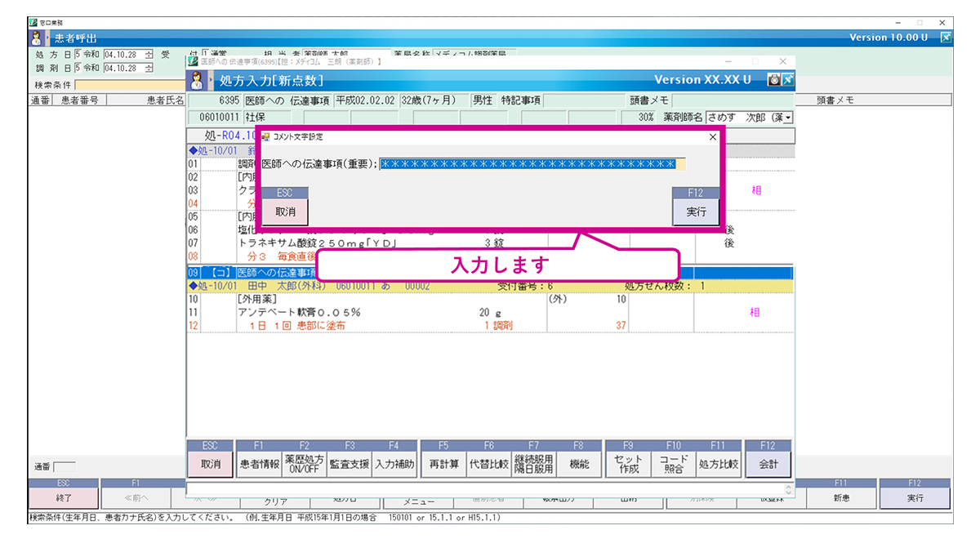
Task: Click the 新患 button in bottom bar
Action: (844, 497)
